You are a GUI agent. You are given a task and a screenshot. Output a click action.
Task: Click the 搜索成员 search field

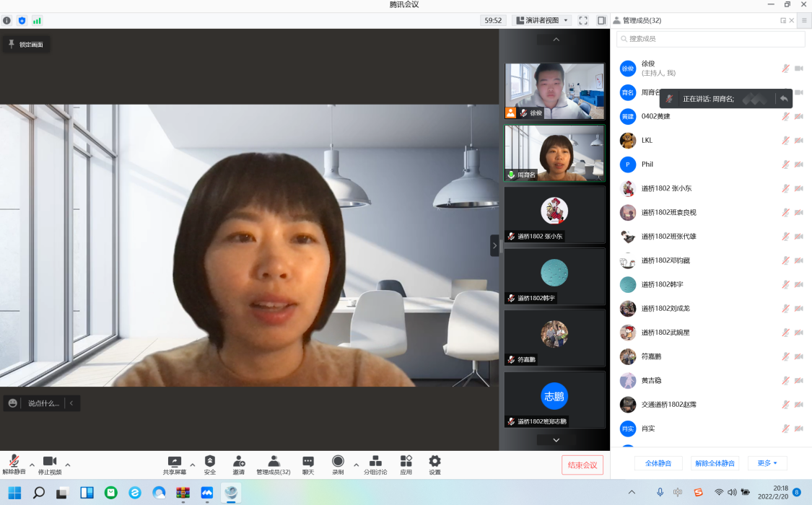[711, 39]
